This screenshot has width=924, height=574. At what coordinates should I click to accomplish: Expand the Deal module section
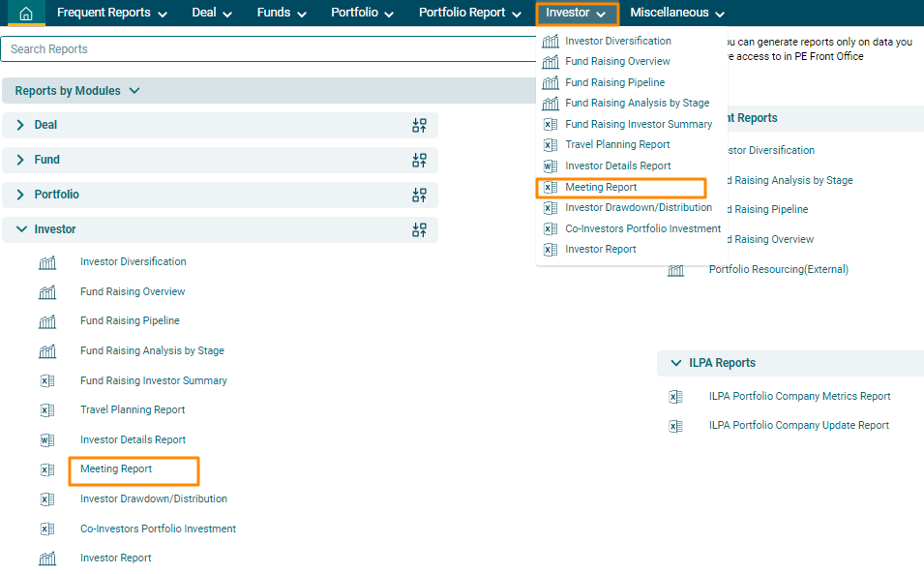[21, 126]
